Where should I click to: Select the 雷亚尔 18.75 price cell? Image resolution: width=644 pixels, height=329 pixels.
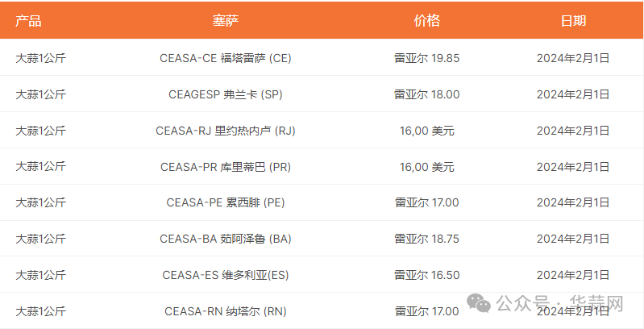[426, 239]
